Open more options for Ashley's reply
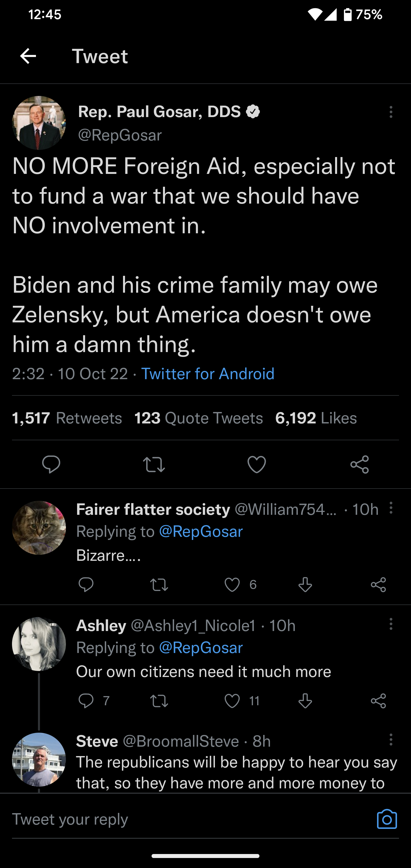This screenshot has width=411, height=868. [391, 624]
